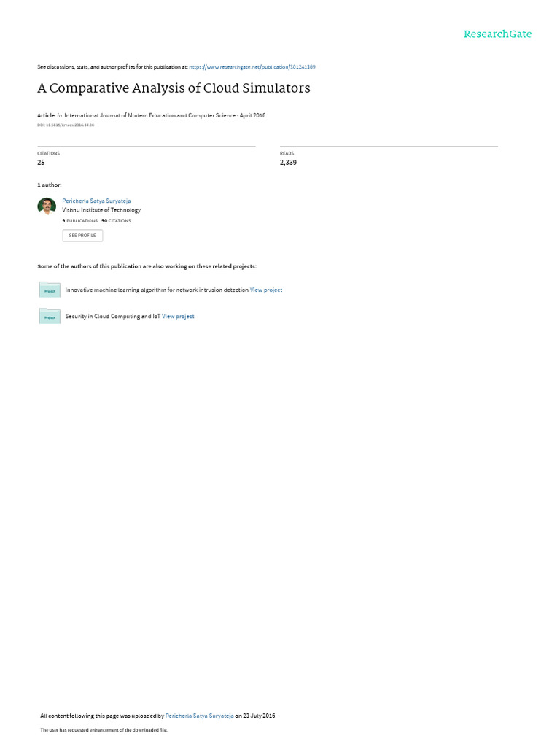Viewport: 560px width, 747px height.
Task: Click the intrusion detection project folder icon
Action: [x=50, y=290]
